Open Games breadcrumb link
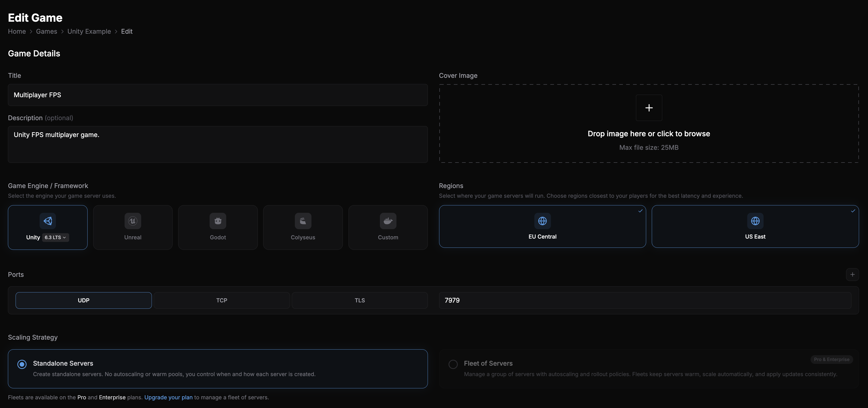Viewport: 868px width, 408px height. 46,31
